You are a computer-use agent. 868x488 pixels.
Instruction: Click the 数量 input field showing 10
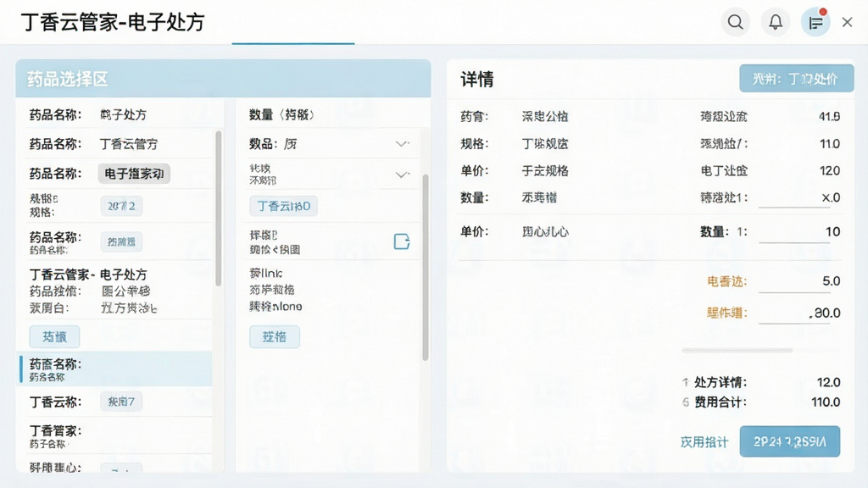pos(799,232)
